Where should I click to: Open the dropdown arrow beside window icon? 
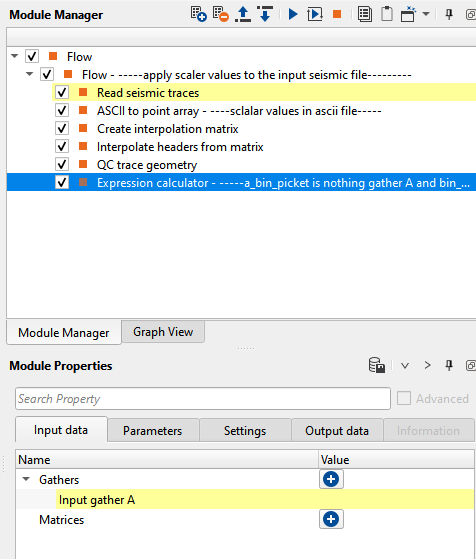tap(426, 14)
